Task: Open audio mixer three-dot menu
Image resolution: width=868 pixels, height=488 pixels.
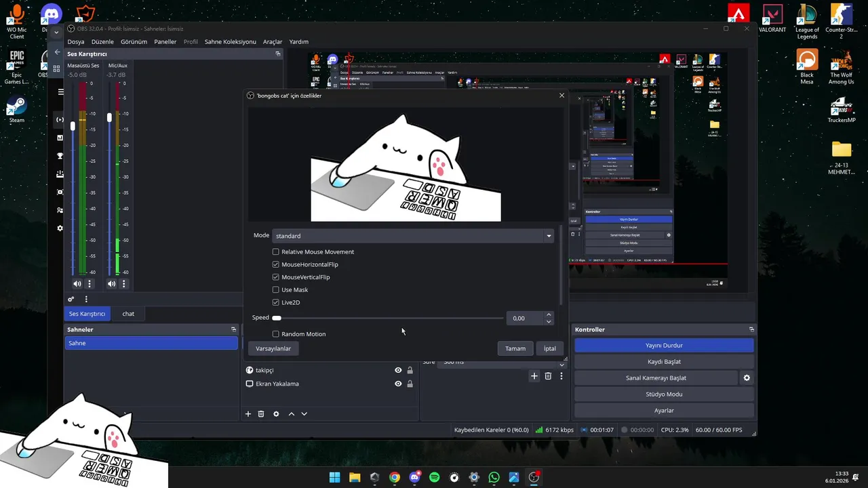Action: tap(86, 299)
